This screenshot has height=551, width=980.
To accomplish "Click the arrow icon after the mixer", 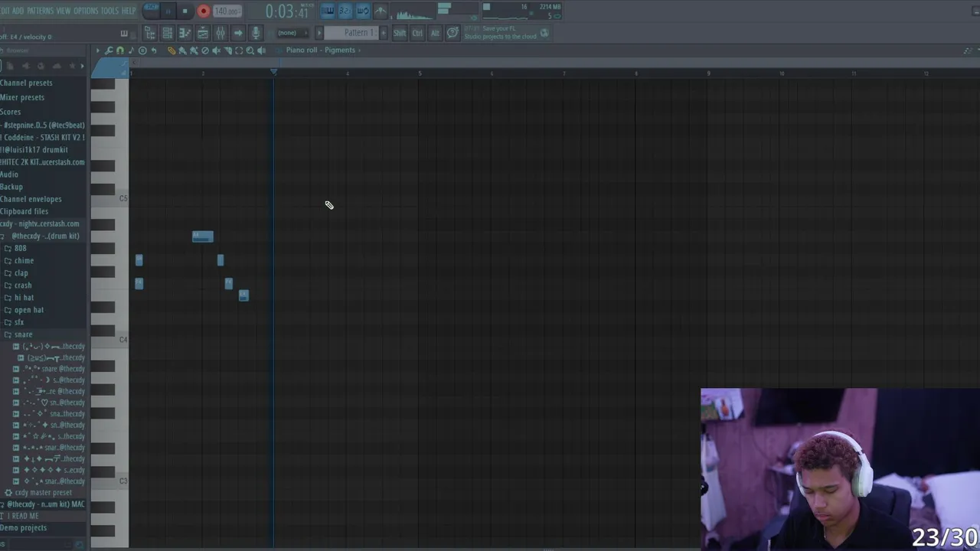I will [x=238, y=33].
